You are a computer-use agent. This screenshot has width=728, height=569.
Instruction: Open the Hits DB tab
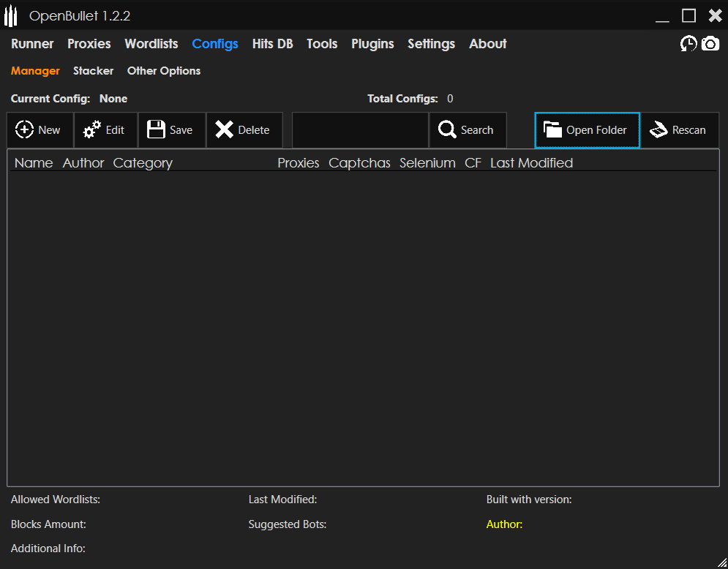pyautogui.click(x=272, y=44)
